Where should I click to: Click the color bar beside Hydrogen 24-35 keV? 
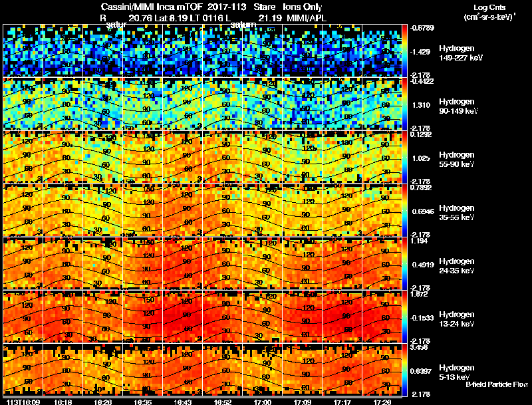tap(404, 263)
